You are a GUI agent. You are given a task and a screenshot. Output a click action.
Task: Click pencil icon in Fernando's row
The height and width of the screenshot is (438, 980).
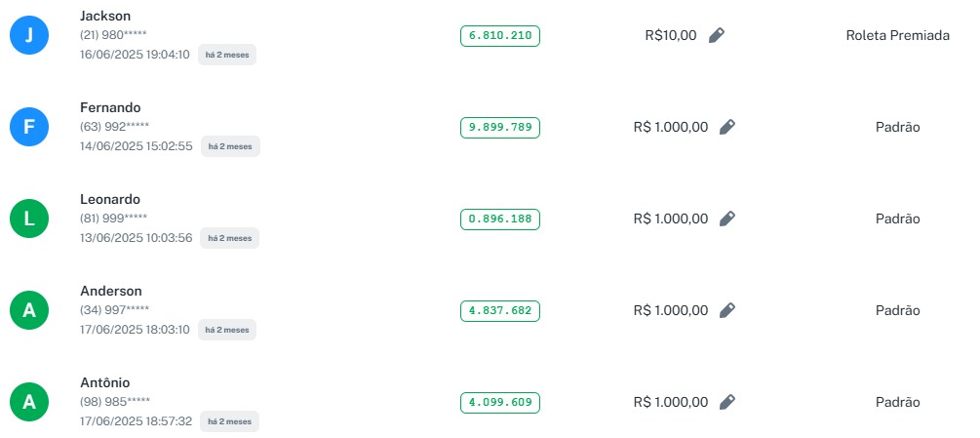727,127
